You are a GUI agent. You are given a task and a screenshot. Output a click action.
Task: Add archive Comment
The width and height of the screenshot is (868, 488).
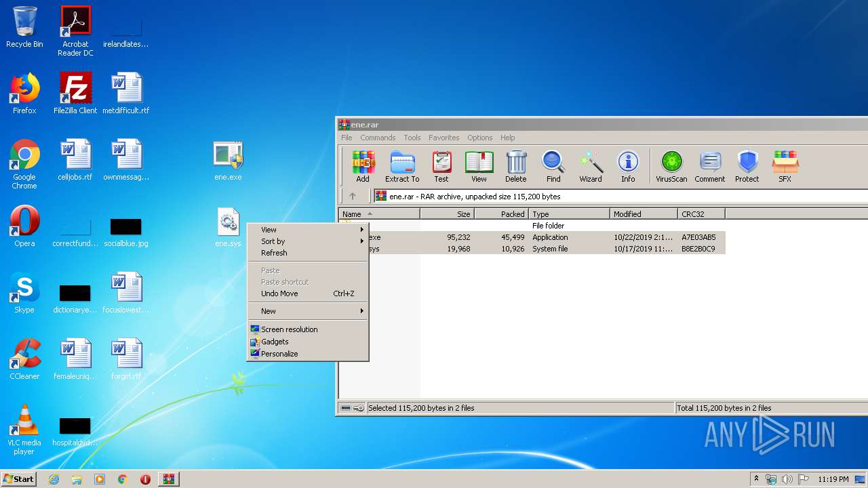pyautogui.click(x=710, y=167)
